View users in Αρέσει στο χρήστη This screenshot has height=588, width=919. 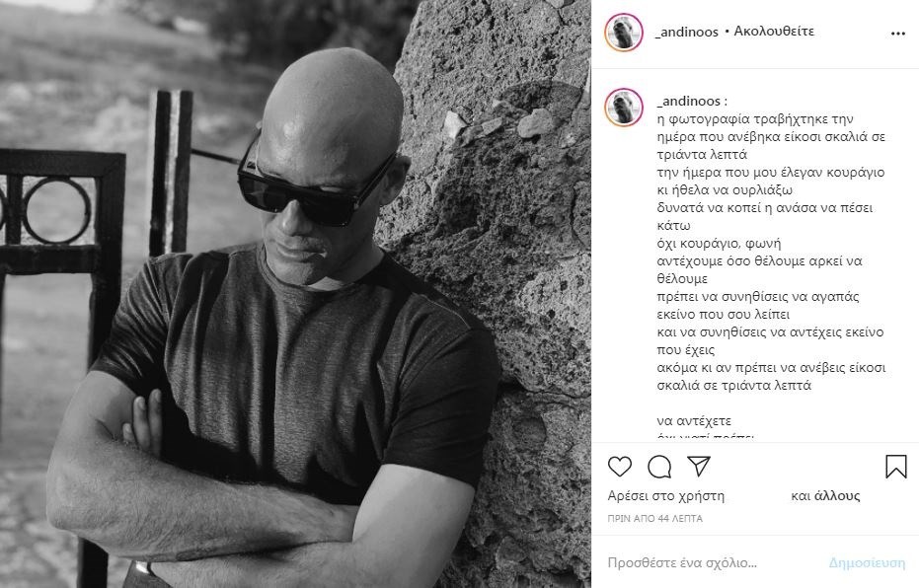(x=665, y=496)
